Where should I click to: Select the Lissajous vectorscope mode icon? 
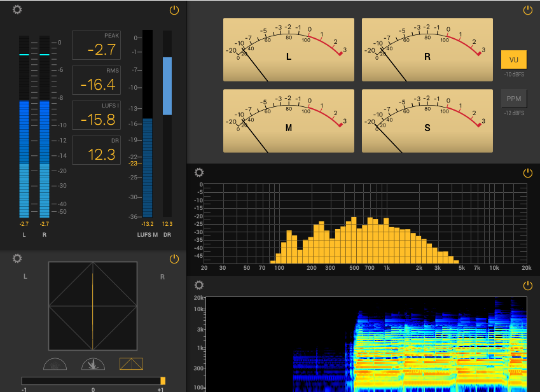(131, 364)
